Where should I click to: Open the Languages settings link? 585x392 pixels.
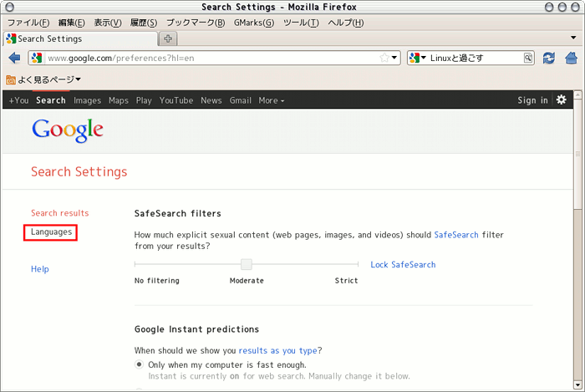[51, 232]
